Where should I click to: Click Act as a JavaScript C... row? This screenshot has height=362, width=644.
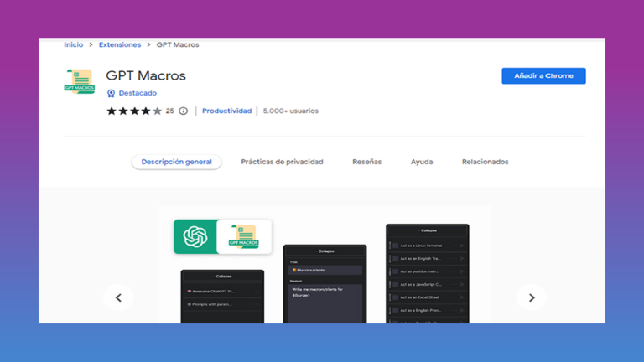click(428, 284)
